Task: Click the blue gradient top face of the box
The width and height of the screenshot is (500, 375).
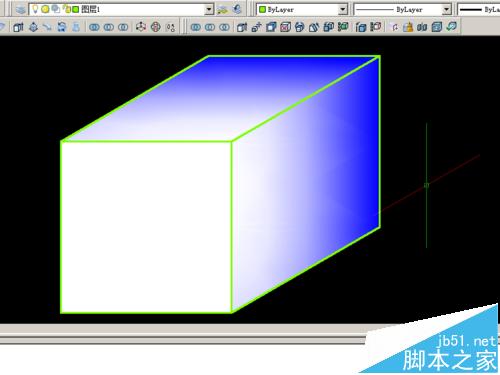Action: coord(220,98)
